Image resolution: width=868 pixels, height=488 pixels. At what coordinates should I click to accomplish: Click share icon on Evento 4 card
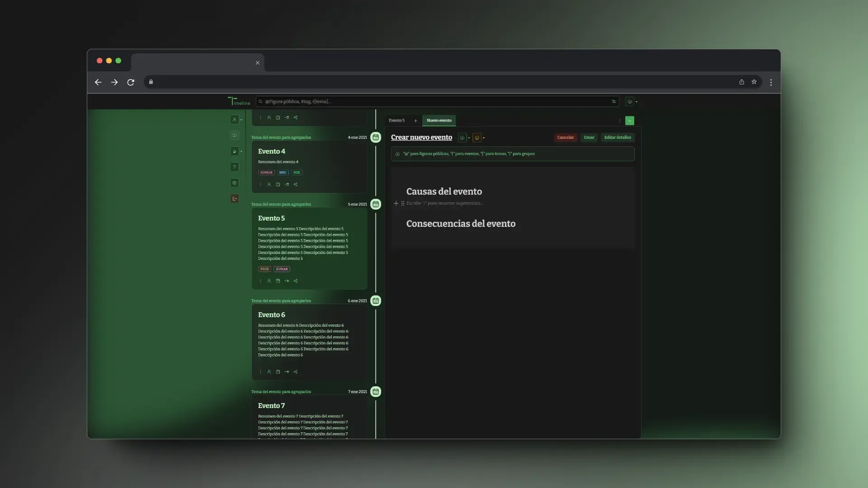point(296,184)
